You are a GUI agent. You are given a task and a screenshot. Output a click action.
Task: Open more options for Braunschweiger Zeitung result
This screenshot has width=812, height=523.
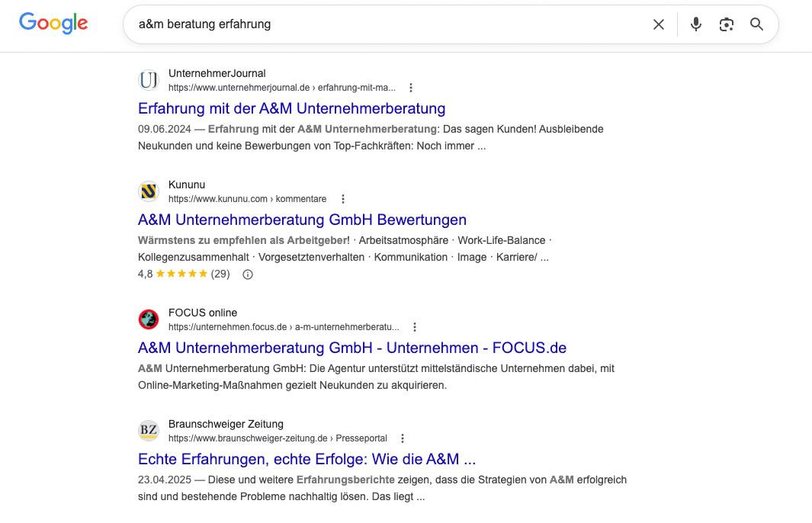[x=403, y=438]
